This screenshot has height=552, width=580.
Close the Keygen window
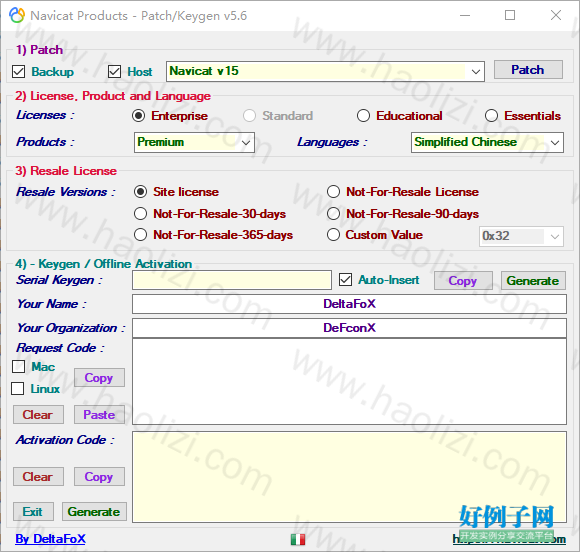(x=556, y=15)
